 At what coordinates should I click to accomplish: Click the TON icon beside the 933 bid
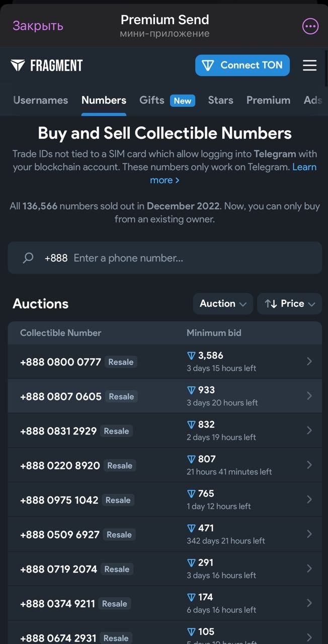click(192, 390)
